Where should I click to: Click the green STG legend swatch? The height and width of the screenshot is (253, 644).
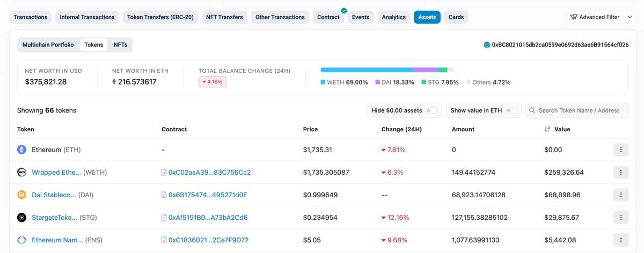pyautogui.click(x=424, y=82)
